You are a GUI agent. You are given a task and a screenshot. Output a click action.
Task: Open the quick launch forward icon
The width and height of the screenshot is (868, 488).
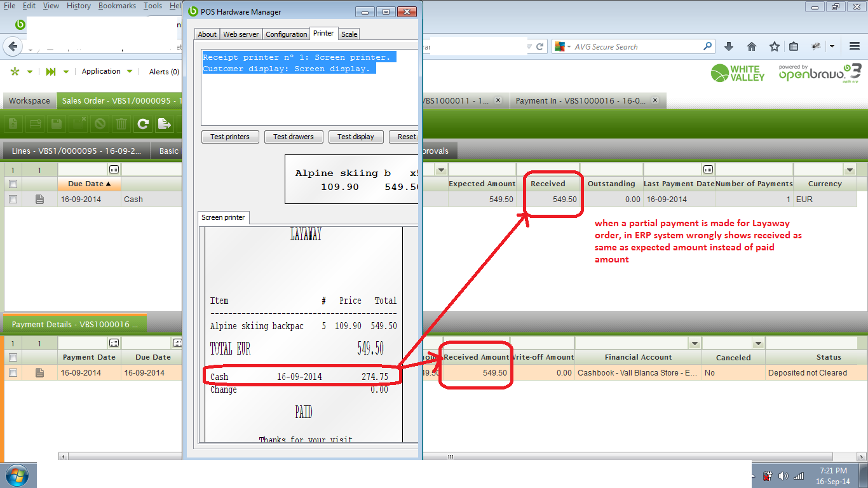point(51,71)
